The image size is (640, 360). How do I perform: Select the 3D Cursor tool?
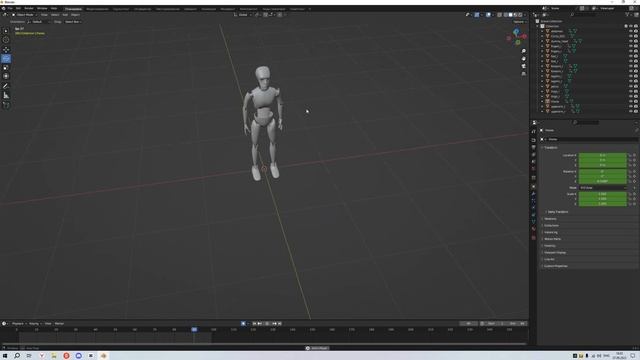pos(6,40)
